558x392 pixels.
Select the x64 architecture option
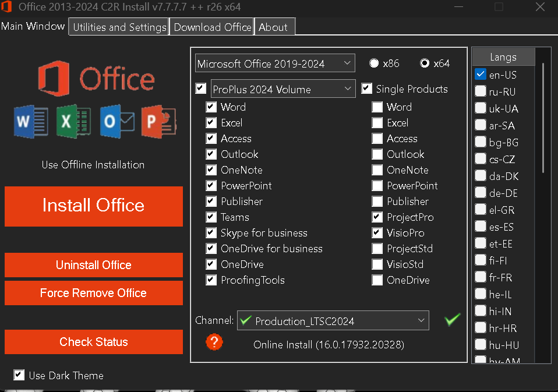[x=425, y=63]
